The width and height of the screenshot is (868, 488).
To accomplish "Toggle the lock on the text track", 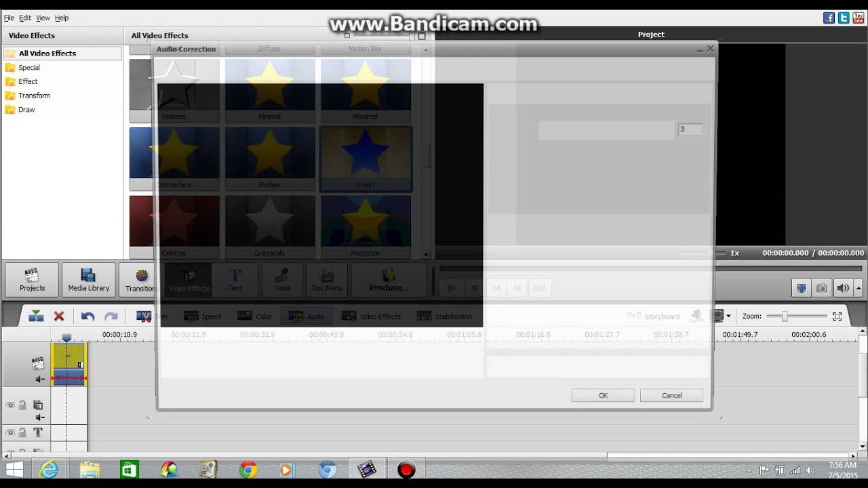I will (22, 432).
